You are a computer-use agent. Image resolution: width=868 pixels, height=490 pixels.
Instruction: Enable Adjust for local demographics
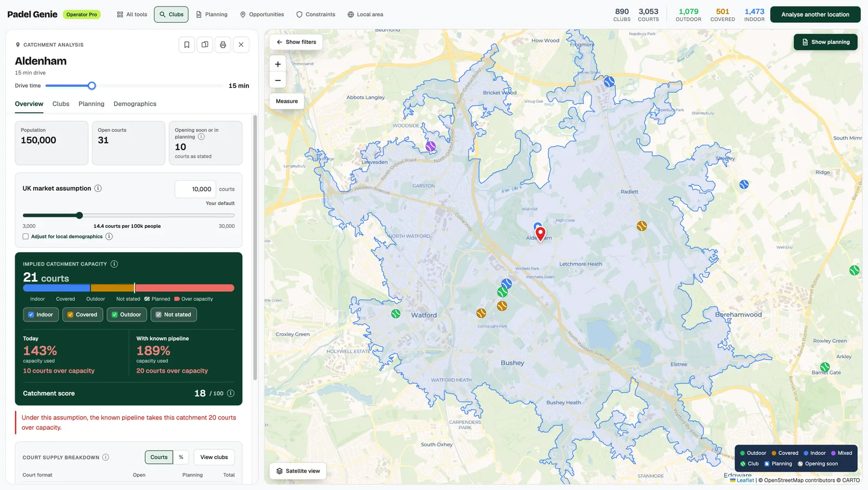pyautogui.click(x=25, y=237)
